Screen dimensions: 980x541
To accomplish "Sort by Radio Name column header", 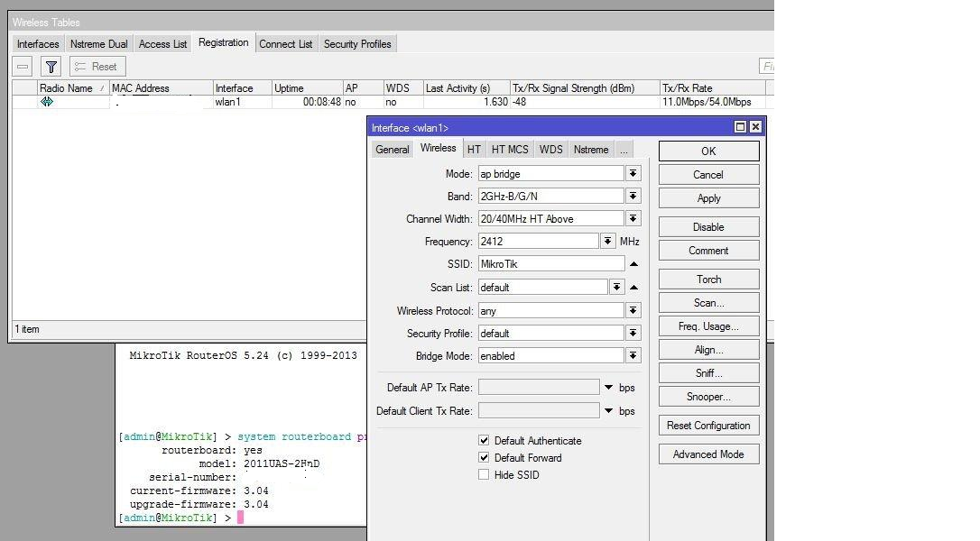I will 72,88.
